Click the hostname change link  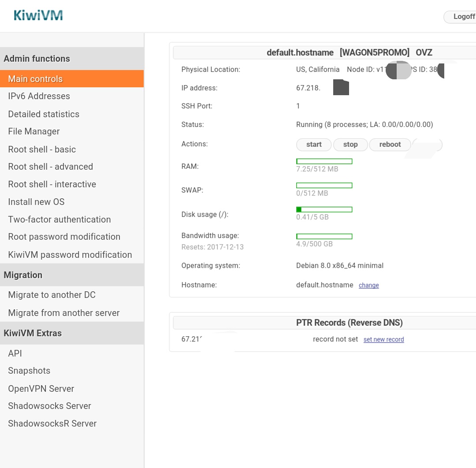[x=369, y=286]
